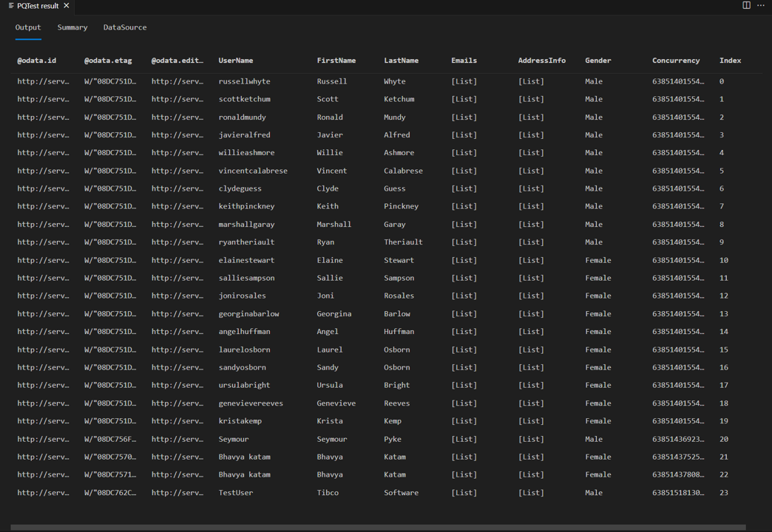Click the split editor icon
This screenshot has height=532, width=772.
pos(746,5)
